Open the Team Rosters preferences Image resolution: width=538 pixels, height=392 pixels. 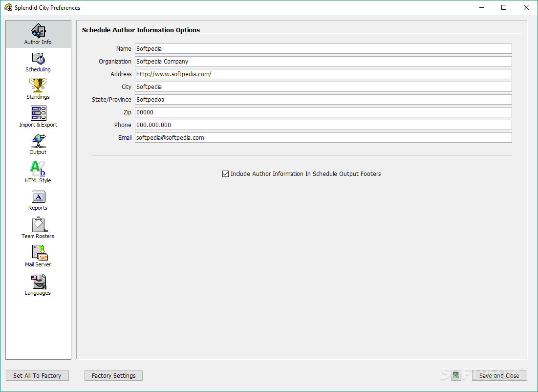[38, 228]
